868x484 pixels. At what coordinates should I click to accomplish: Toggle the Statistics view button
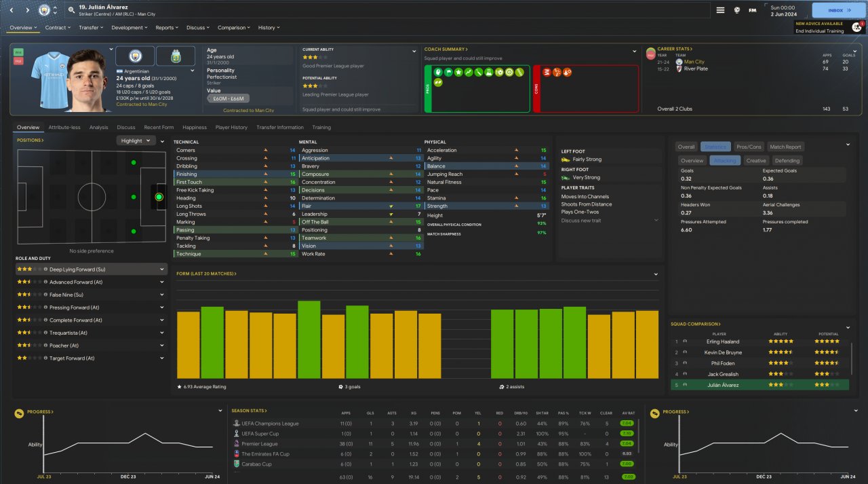[x=715, y=147]
